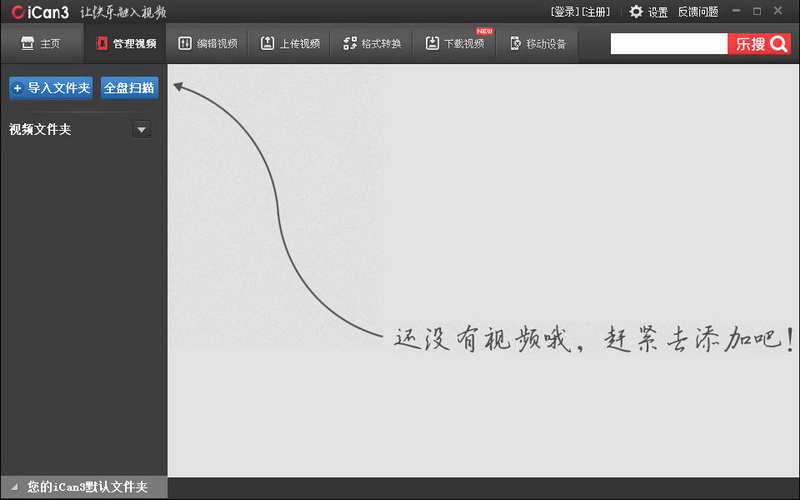Open the 反馈问题 feedback link
Image resolution: width=800 pixels, height=500 pixels.
point(697,12)
